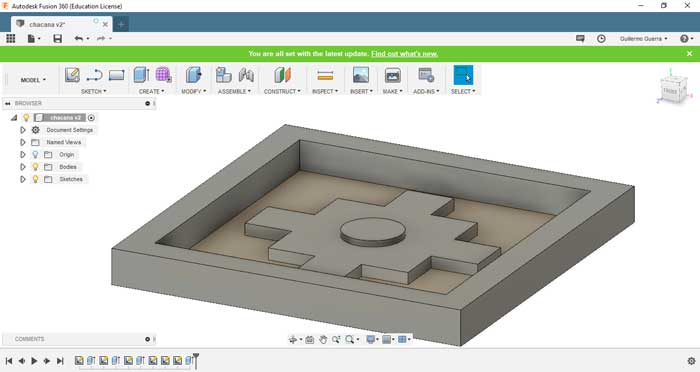Image resolution: width=700 pixels, height=372 pixels.
Task: Expand the Sketches folder
Action: point(23,179)
